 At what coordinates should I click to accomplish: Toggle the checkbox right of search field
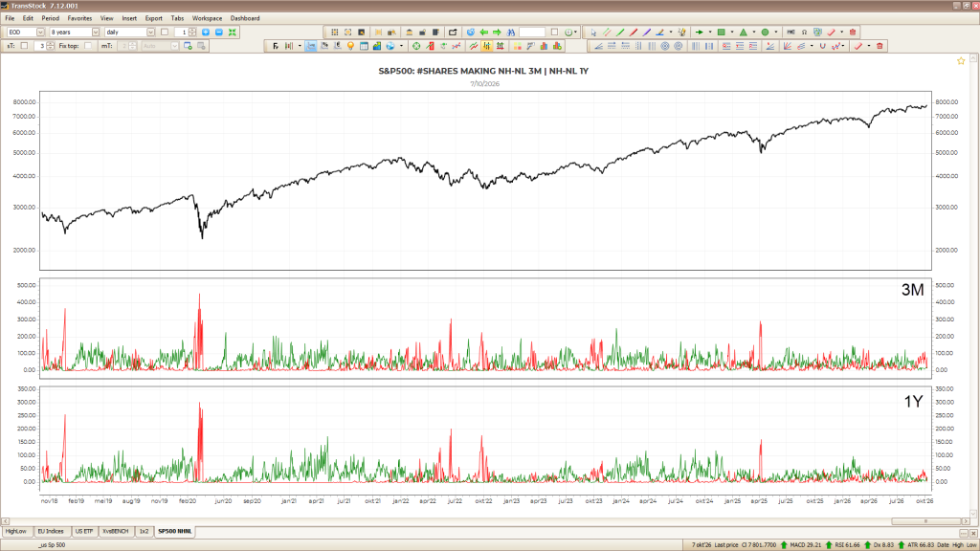coord(554,32)
